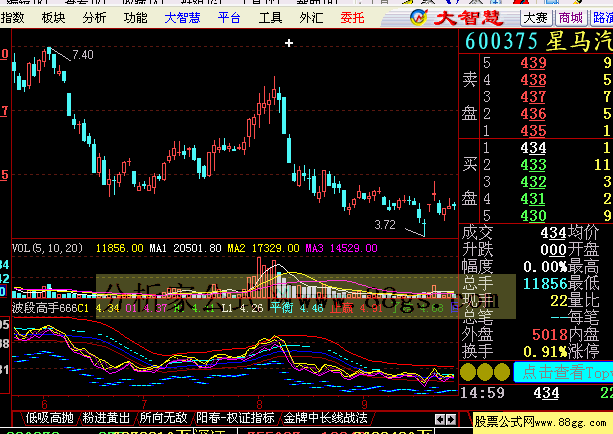The height and width of the screenshot is (434, 613).
Task: Open the blue 大智慧 menu
Action: click(x=183, y=18)
